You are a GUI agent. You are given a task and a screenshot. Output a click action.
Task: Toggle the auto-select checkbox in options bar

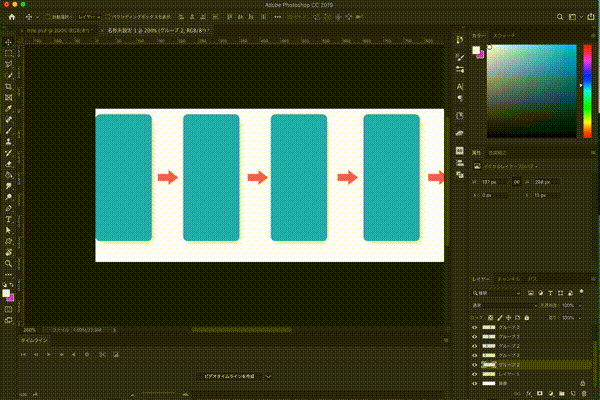(x=50, y=18)
